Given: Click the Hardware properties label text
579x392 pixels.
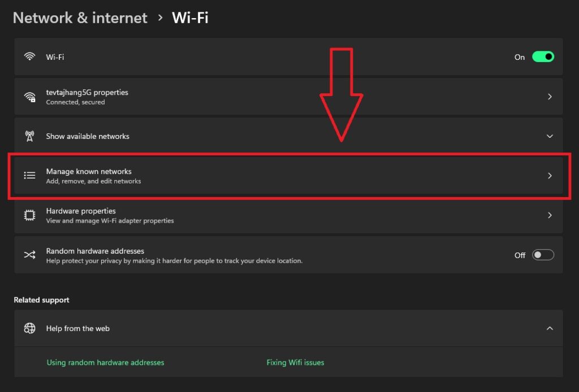Looking at the screenshot, I should [81, 211].
